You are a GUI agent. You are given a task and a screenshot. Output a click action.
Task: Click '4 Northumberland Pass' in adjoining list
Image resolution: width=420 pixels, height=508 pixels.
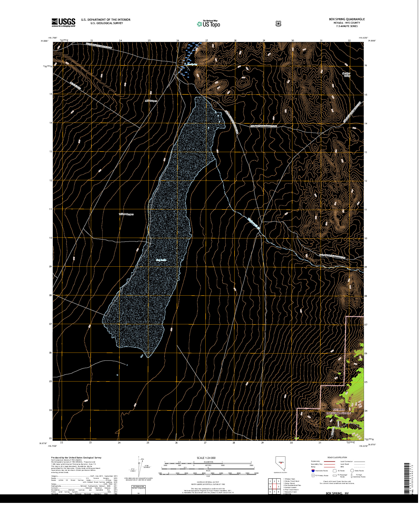tap(292, 485)
